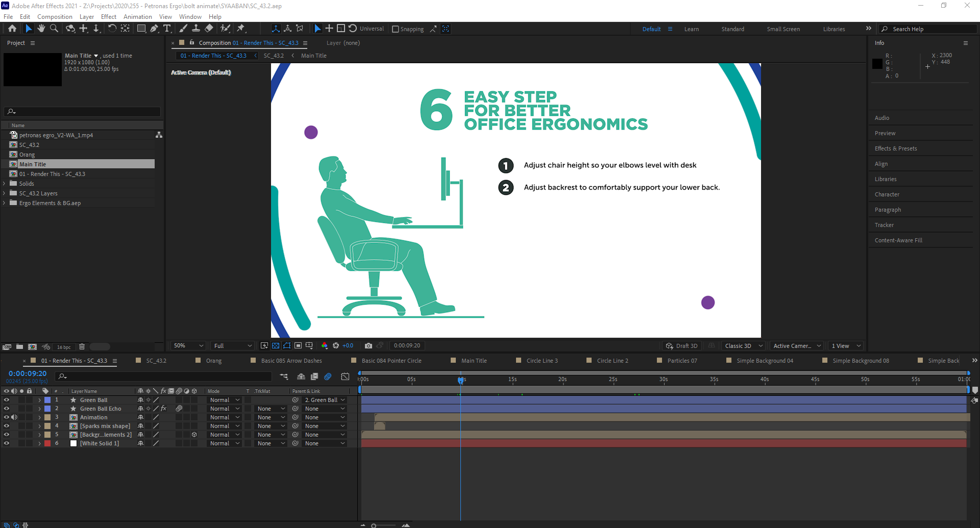Screen dimensions: 980x528
Task: Expand the Solids folder
Action: point(5,184)
